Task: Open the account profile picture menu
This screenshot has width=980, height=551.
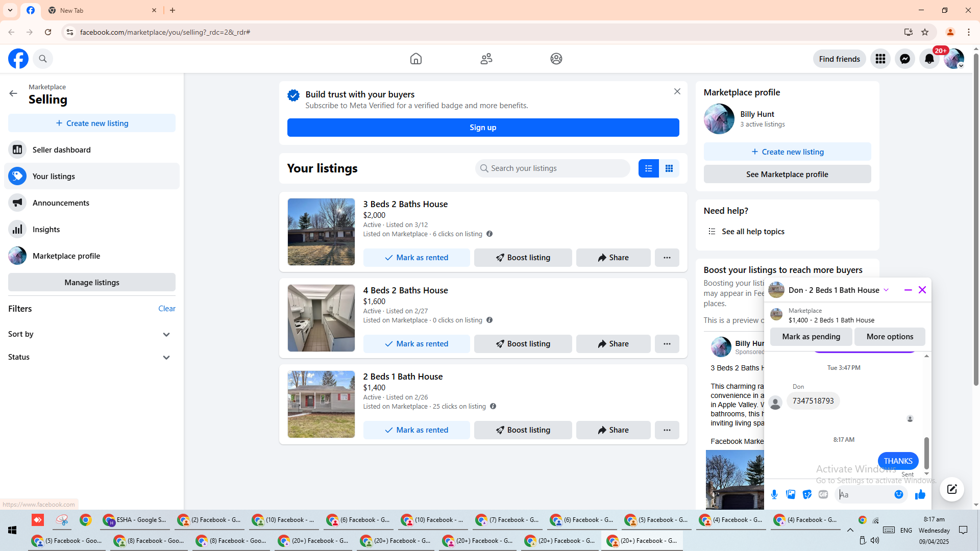Action: pos(954,59)
